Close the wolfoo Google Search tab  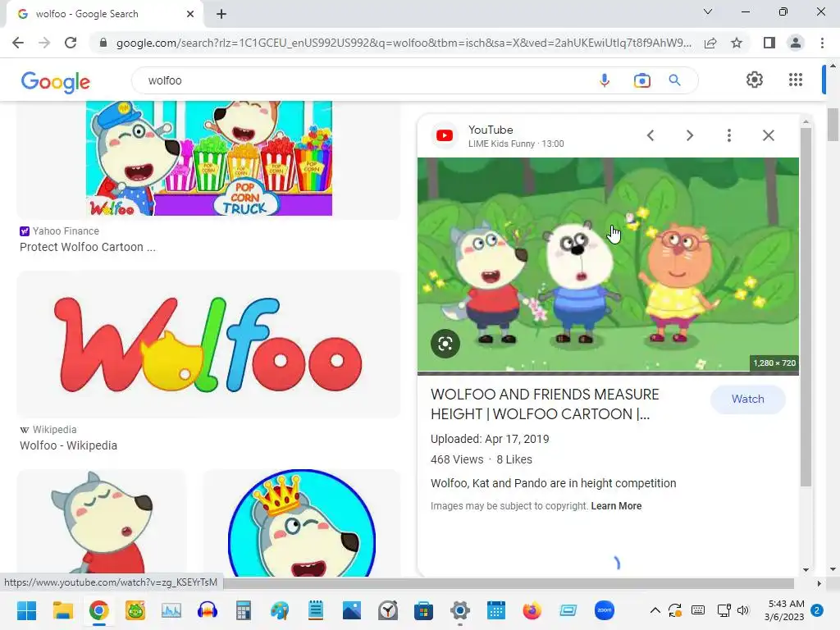(x=190, y=14)
